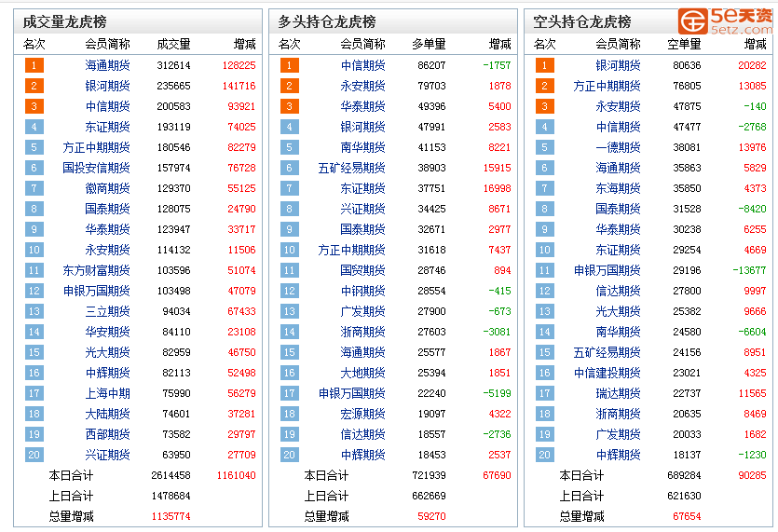Click 兴证期货 in 成交量龙虎榜 rank 20

point(107,455)
